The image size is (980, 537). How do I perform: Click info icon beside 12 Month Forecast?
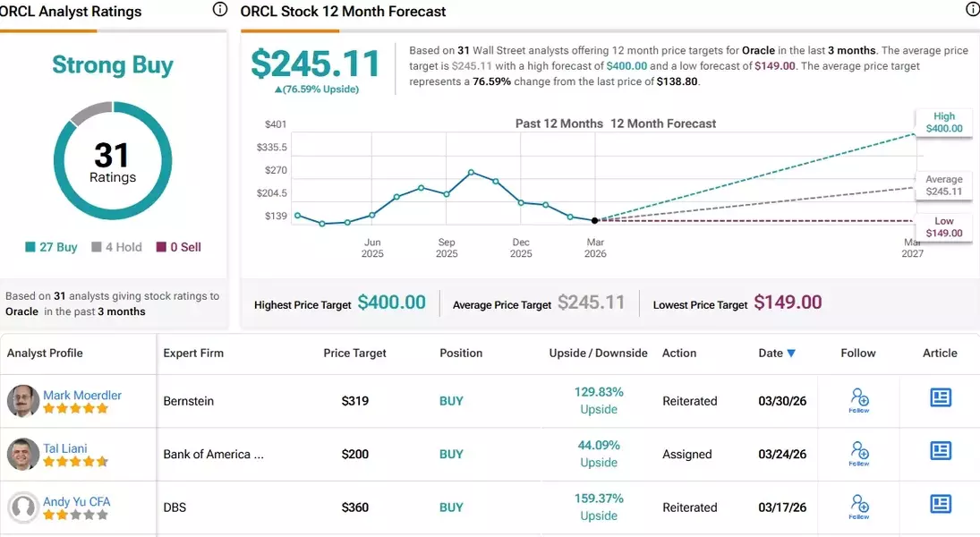[x=973, y=10]
